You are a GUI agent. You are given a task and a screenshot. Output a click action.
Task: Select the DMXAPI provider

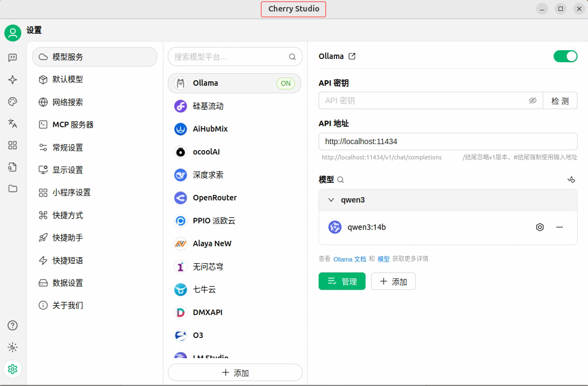click(234, 312)
